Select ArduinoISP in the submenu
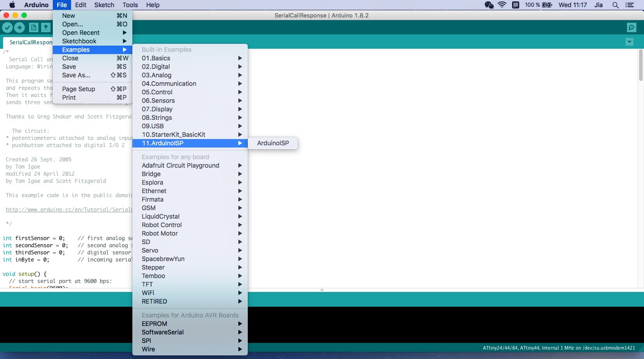Viewport: 644px width, 359px height. pos(273,143)
